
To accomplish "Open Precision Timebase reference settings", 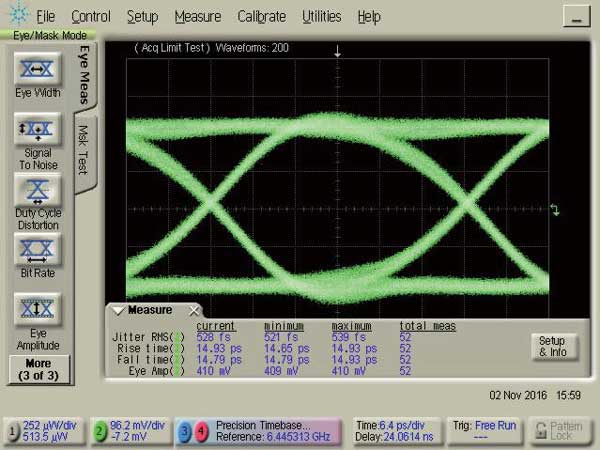I will click(270, 431).
